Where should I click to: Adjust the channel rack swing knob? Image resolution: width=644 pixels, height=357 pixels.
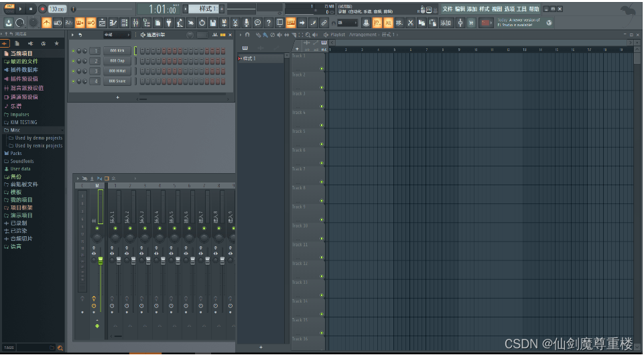190,35
